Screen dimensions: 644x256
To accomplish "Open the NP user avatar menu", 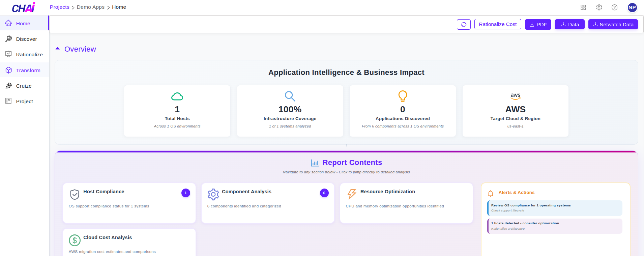I will (x=632, y=7).
